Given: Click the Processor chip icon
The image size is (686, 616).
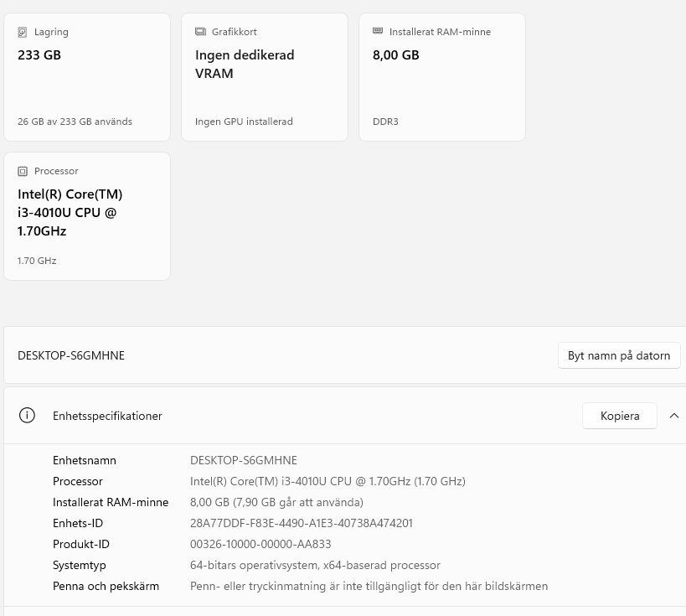Looking at the screenshot, I should (23, 171).
